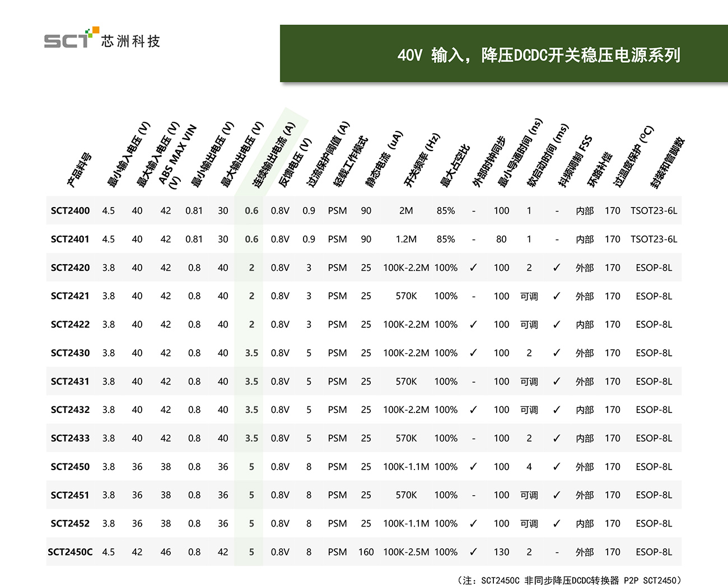Click the footnote 注：SCT2450C 非同步降压DCDC转换器 P2P SCT2450

tap(570, 580)
